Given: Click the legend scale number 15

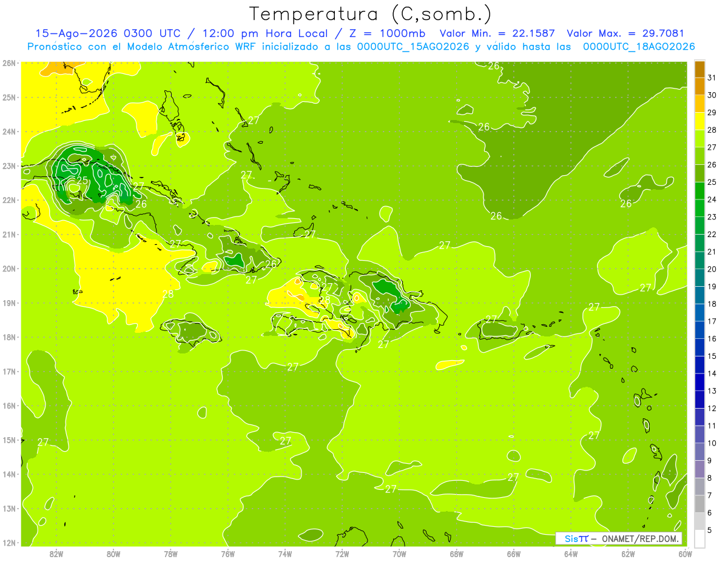Looking at the screenshot, I should 712,356.
